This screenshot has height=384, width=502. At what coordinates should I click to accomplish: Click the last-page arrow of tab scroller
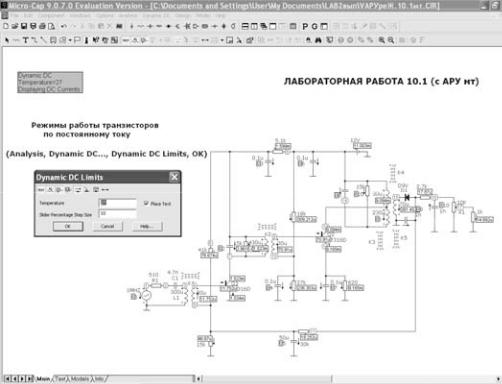[29, 379]
